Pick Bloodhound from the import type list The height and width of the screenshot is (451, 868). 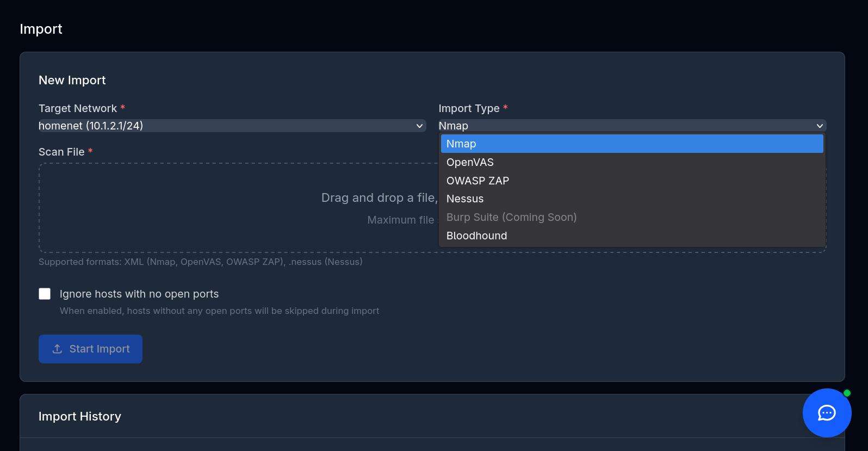coord(632,236)
